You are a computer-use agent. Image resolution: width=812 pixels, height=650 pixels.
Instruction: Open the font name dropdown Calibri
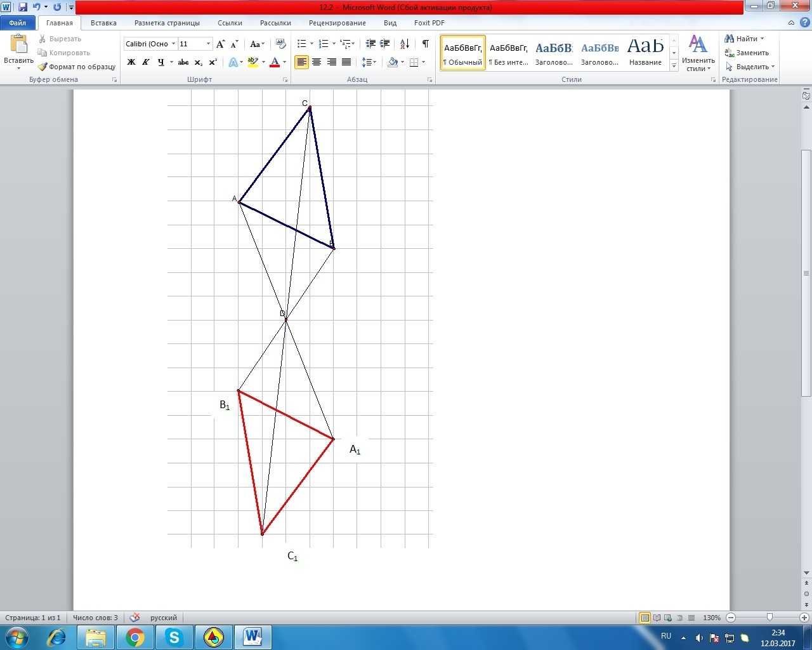click(x=173, y=44)
